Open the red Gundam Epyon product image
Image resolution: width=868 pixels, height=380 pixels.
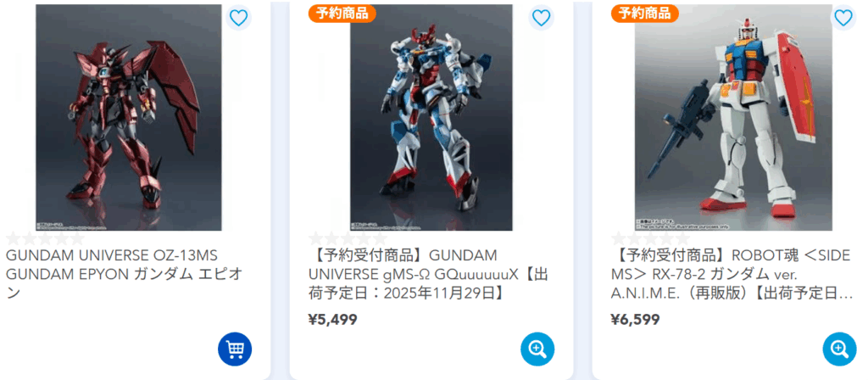pos(129,117)
